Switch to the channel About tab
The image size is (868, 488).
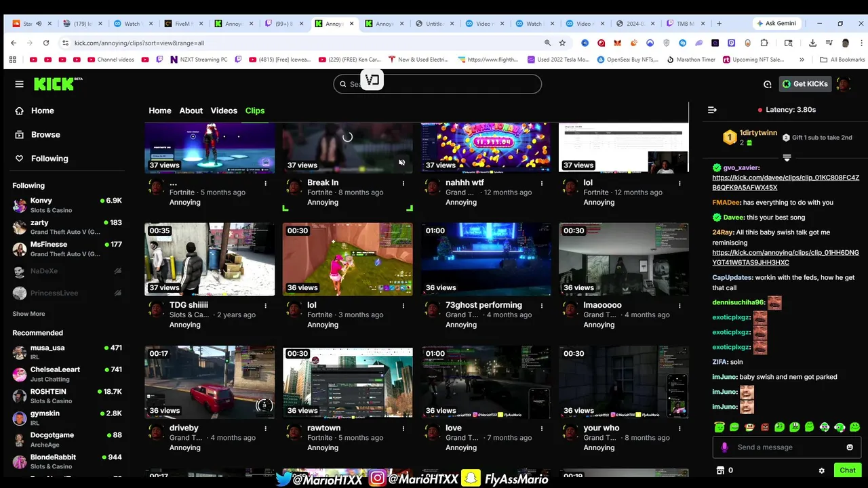coord(191,110)
